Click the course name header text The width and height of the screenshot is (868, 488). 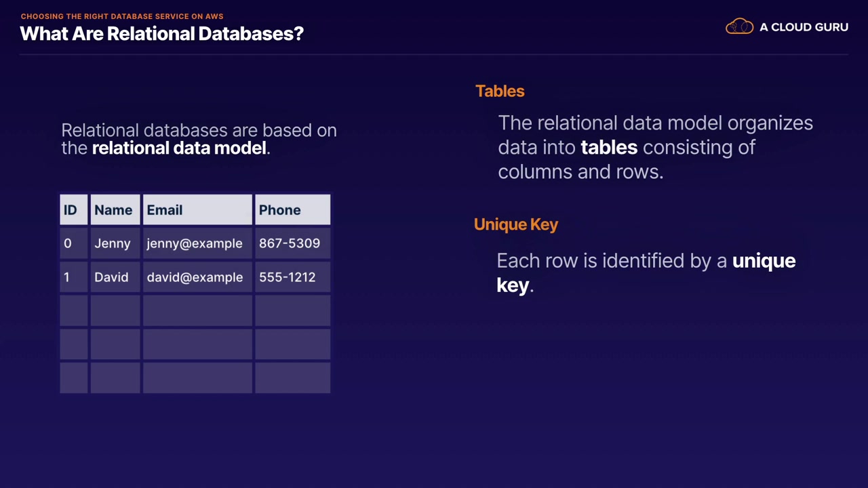click(x=122, y=16)
